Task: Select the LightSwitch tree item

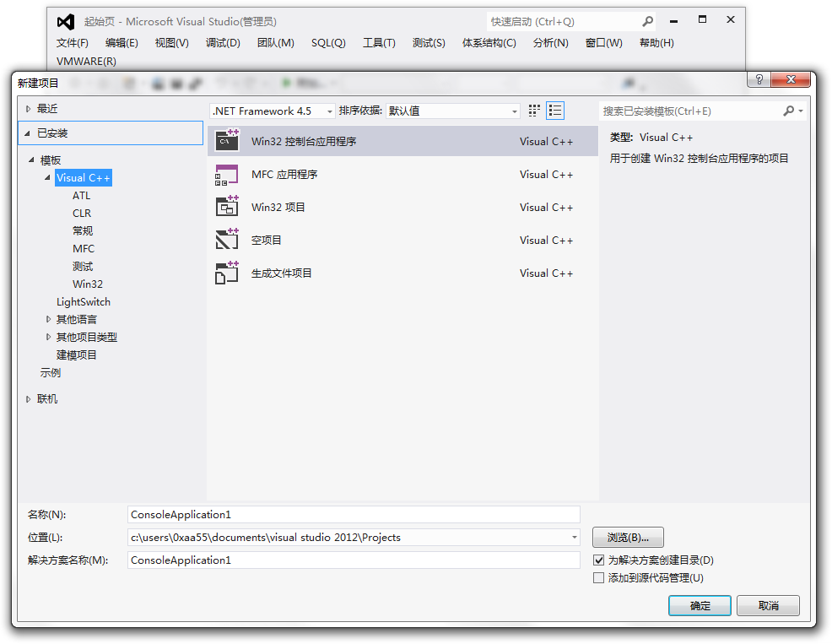Action: (84, 301)
